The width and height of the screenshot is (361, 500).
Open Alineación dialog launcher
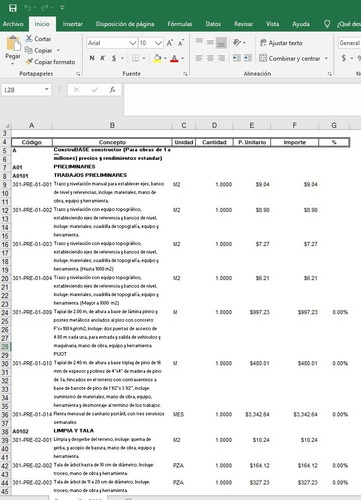pos(330,74)
